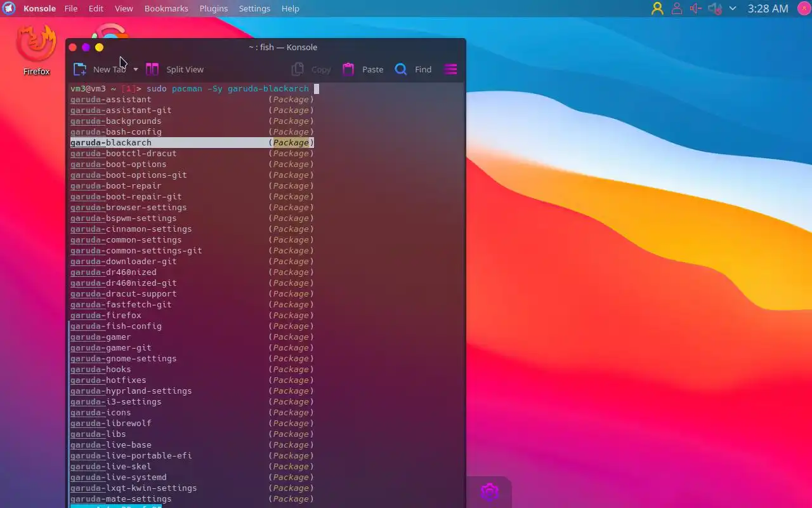
Task: Click the pink outlined user tray icon
Action: tap(677, 8)
